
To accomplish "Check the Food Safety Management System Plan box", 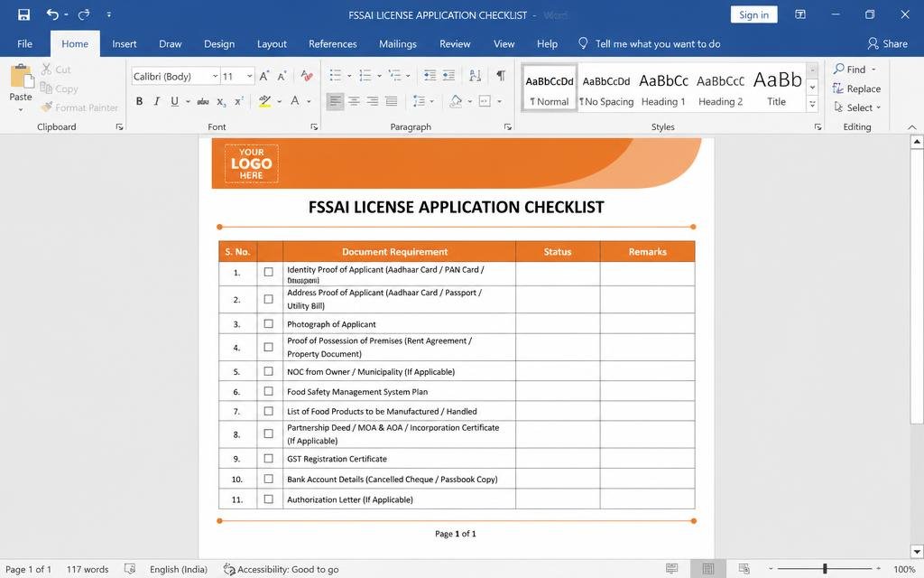I will point(269,391).
